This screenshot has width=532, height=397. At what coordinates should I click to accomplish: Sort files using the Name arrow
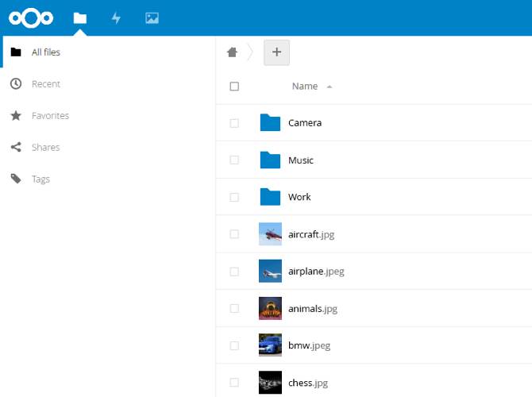tap(329, 87)
